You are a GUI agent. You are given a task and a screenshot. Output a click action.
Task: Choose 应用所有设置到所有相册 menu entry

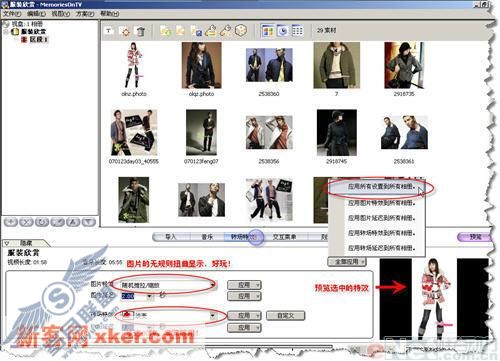click(x=381, y=187)
